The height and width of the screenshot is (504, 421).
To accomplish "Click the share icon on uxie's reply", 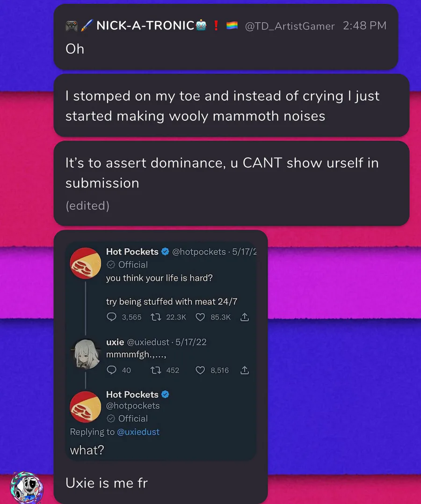I will pos(244,370).
